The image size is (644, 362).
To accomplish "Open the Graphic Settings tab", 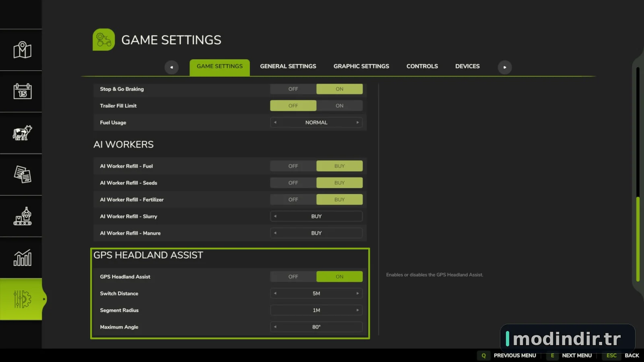I will pyautogui.click(x=361, y=66).
